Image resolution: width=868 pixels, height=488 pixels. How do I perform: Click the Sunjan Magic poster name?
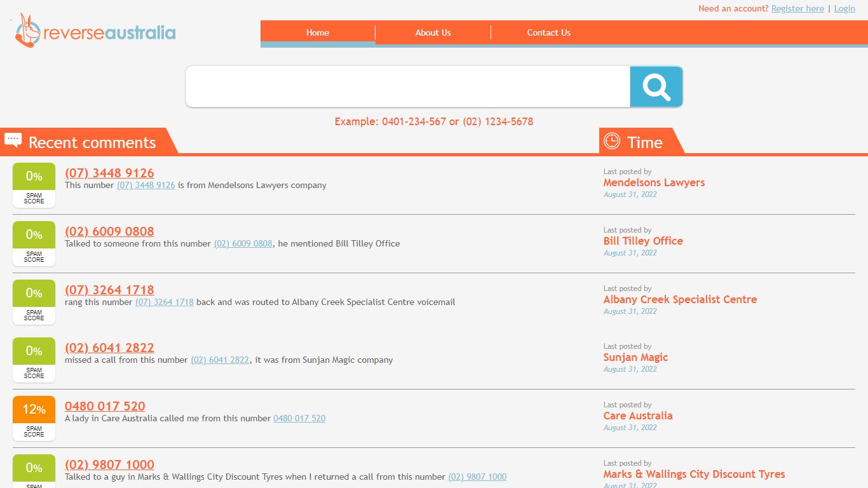point(635,358)
